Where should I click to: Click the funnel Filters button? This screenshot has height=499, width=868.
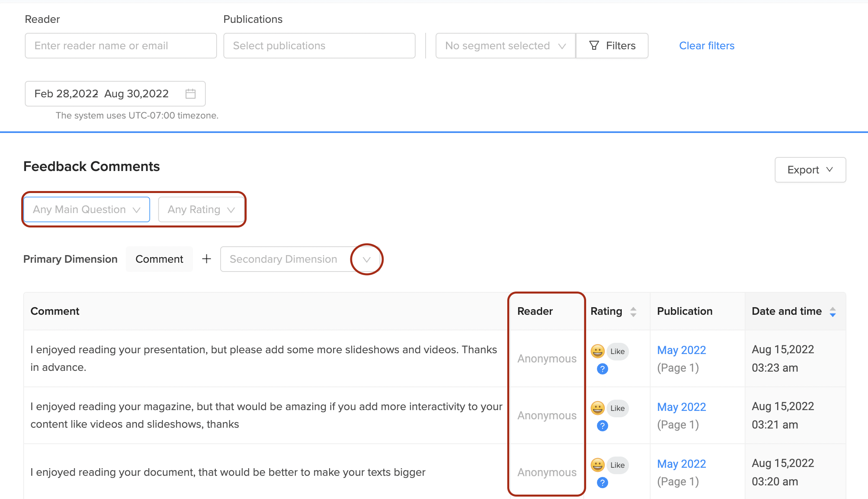click(x=612, y=46)
